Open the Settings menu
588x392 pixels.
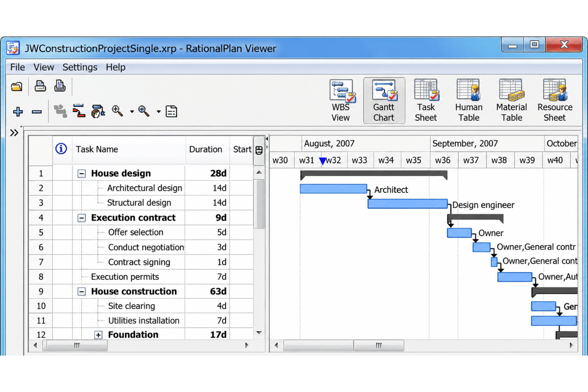coord(80,67)
